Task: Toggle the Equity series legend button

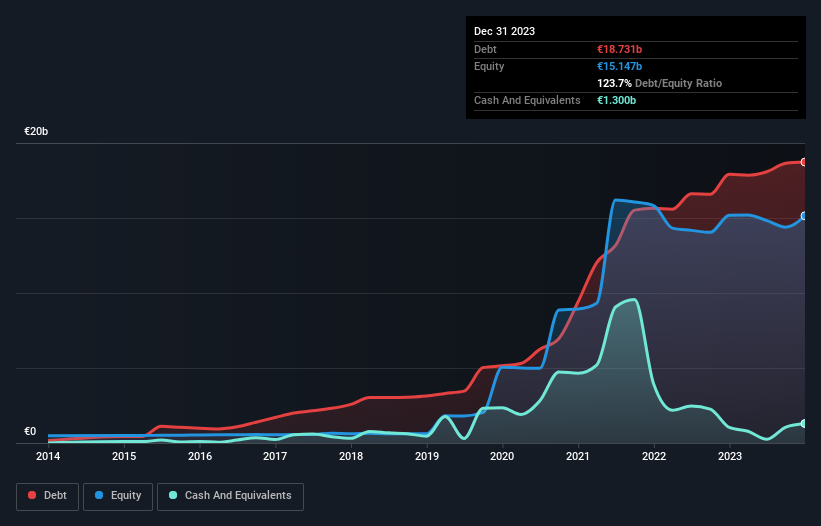Action: (118, 496)
